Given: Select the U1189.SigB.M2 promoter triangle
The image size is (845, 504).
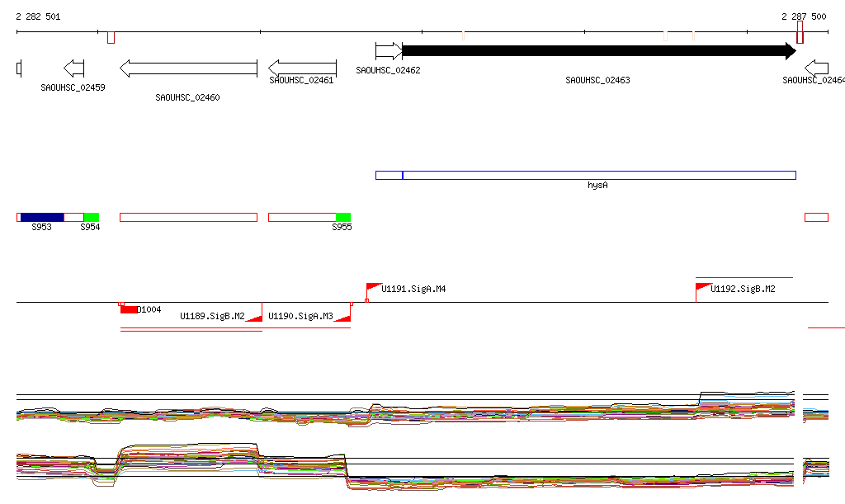Looking at the screenshot, I should 255,317.
